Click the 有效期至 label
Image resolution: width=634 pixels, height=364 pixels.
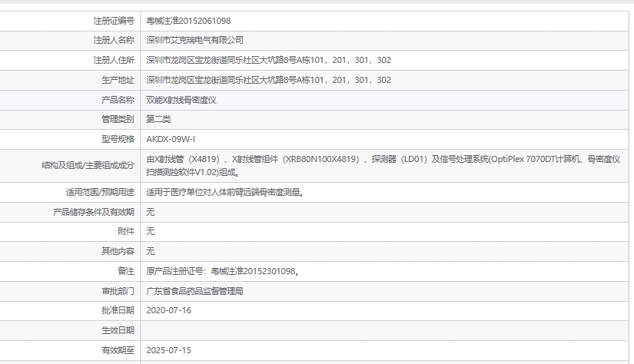118,350
